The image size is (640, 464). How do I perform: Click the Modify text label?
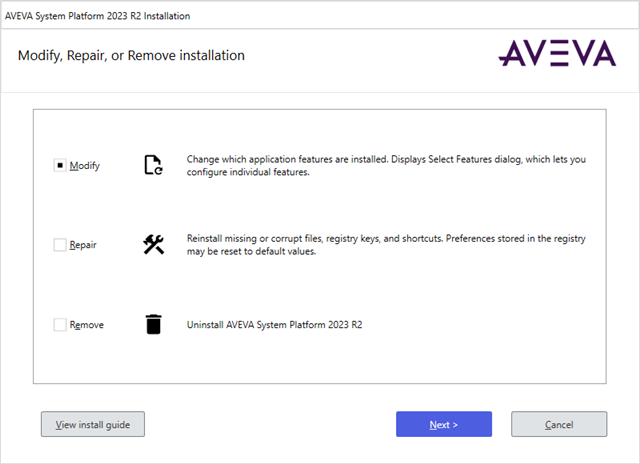[84, 166]
